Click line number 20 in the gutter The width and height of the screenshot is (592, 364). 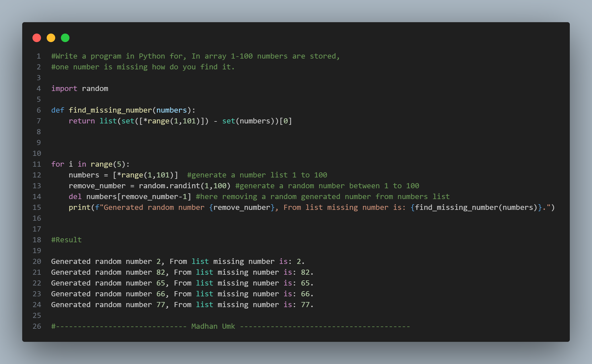[37, 261]
